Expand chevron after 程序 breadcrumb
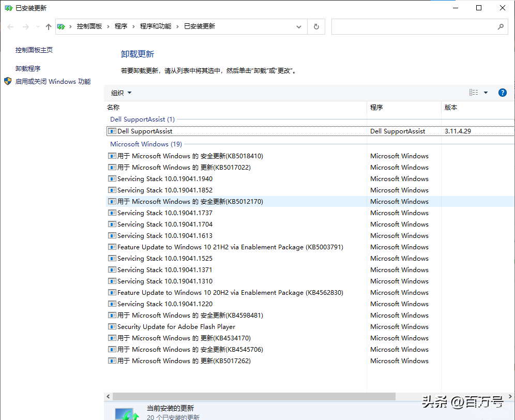The width and height of the screenshot is (515, 420). (133, 26)
